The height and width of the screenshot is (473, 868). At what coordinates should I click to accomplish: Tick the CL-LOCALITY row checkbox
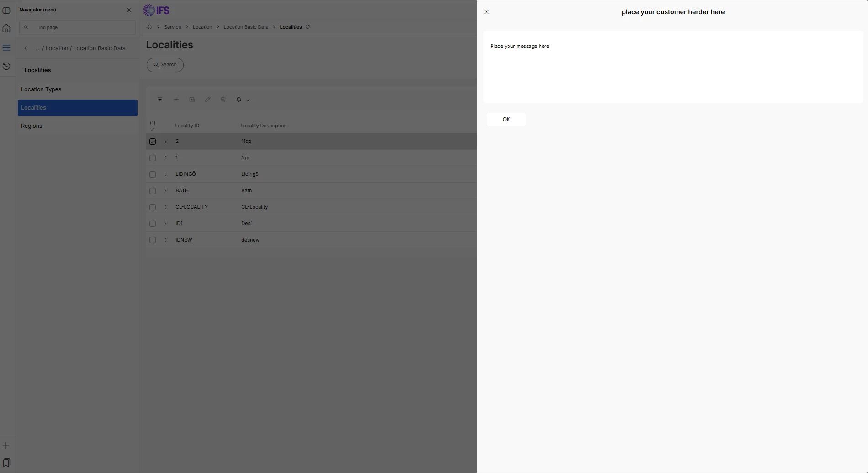pos(153,207)
